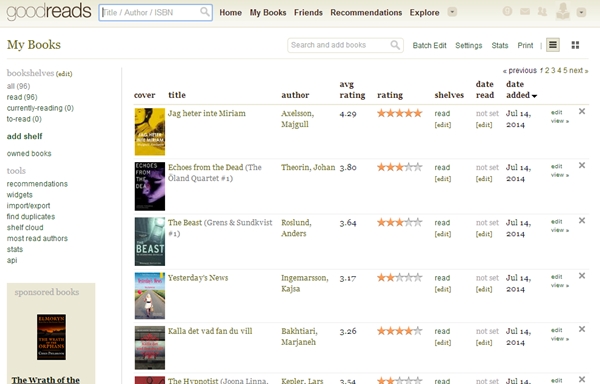The image size is (600, 384).
Task: Expand the Explore dropdown arrow
Action: coord(452,12)
